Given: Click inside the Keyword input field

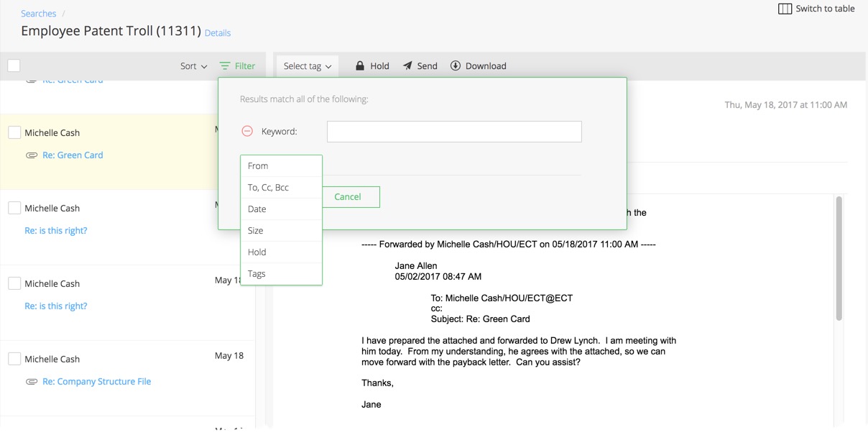Looking at the screenshot, I should pyautogui.click(x=453, y=131).
